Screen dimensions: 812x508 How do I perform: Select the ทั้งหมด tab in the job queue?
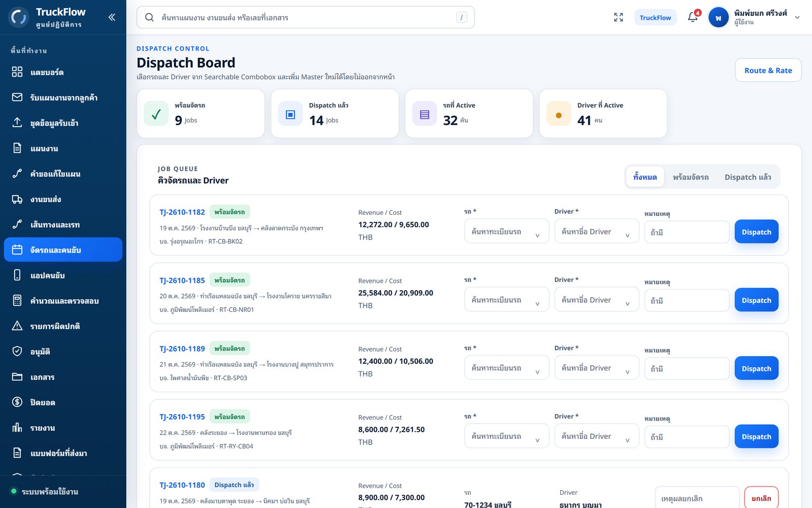(x=645, y=177)
